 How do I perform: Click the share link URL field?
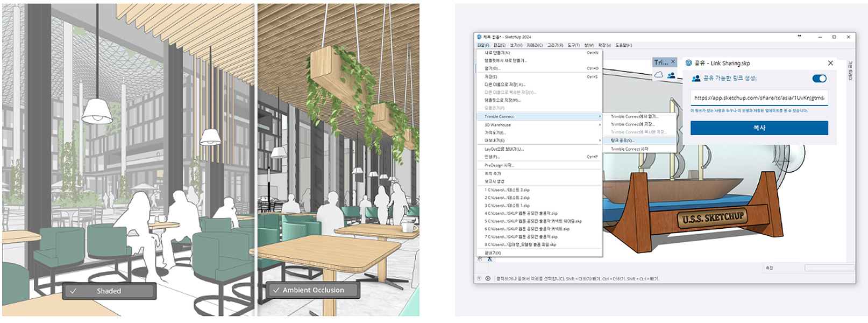tap(759, 98)
